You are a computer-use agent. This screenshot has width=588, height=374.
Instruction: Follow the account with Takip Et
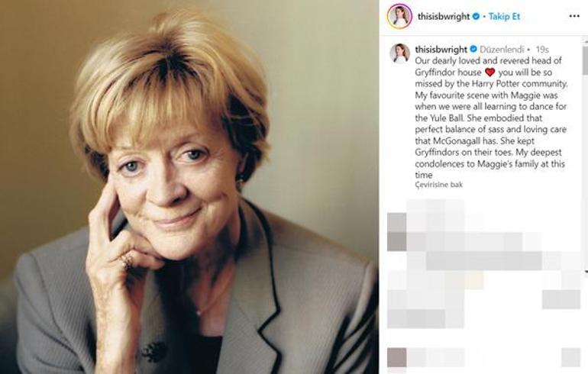coord(504,16)
